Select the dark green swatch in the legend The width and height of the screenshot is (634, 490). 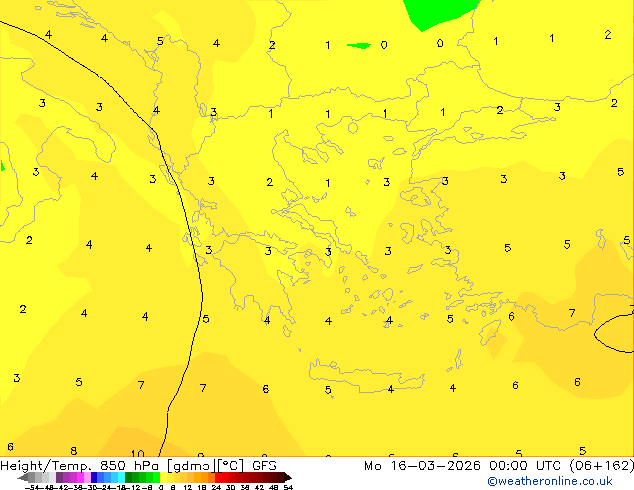click(129, 477)
